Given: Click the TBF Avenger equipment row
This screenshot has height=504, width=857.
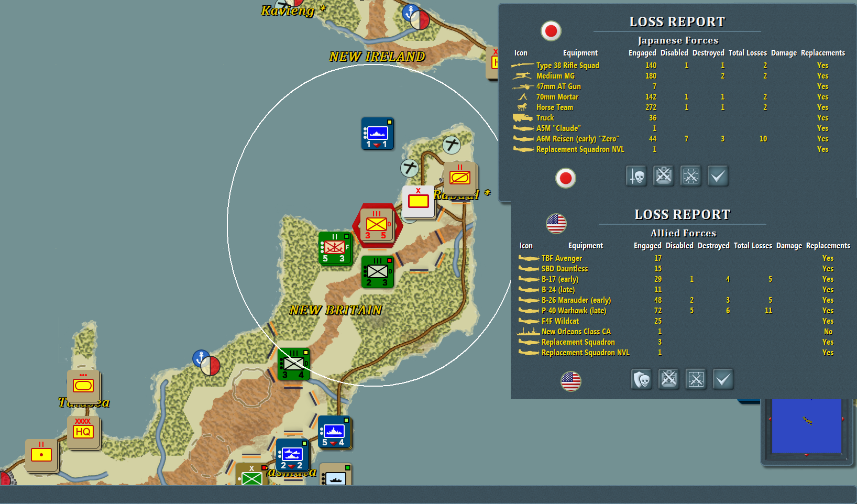Looking at the screenshot, I should click(684, 258).
